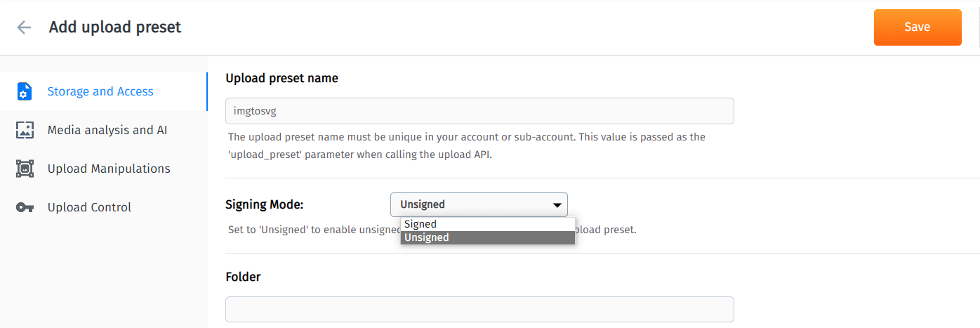
Task: Switch to Media analysis and AI section
Action: pos(107,130)
